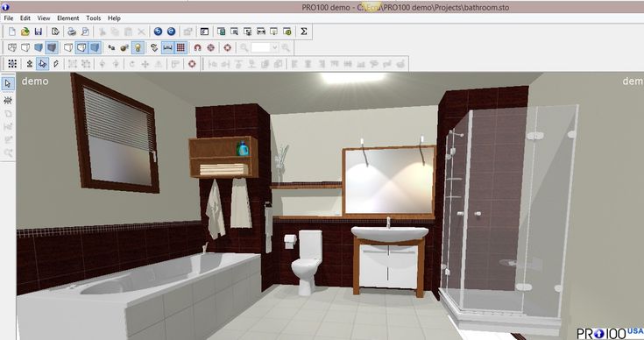Create a new project with blank page icon
This screenshot has width=644, height=340.
pyautogui.click(x=12, y=32)
